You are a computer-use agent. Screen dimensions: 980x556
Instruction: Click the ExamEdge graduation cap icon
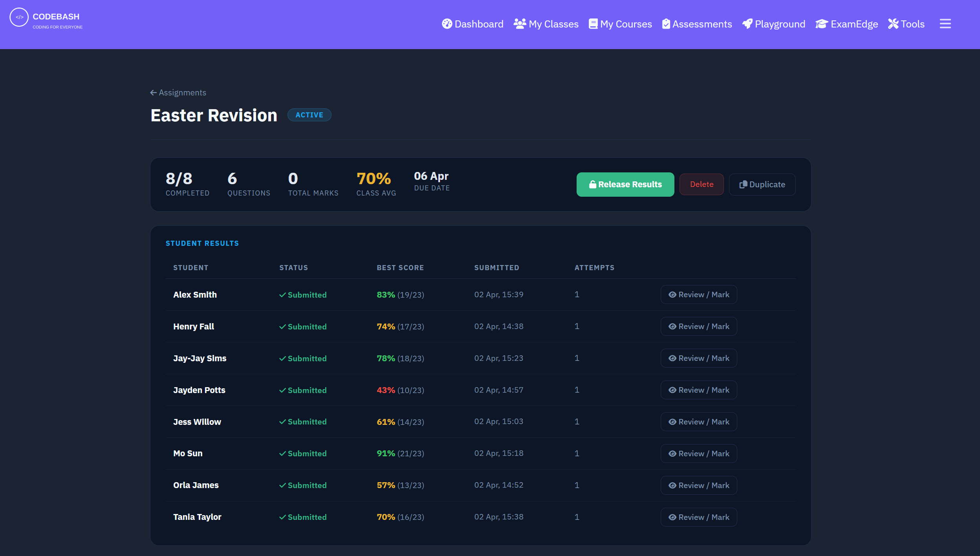[x=822, y=24]
